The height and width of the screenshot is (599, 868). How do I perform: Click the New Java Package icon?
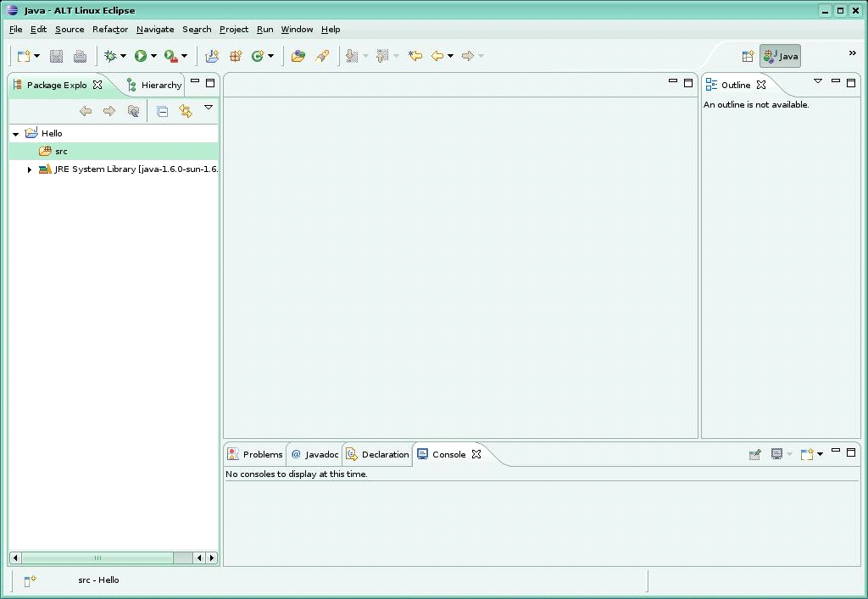point(236,56)
